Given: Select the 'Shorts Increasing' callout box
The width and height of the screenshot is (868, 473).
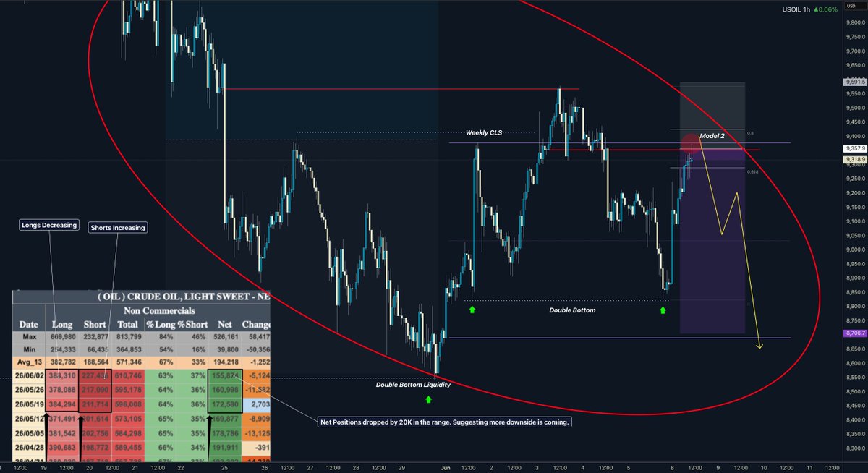Looking at the screenshot, I should pos(118,228).
